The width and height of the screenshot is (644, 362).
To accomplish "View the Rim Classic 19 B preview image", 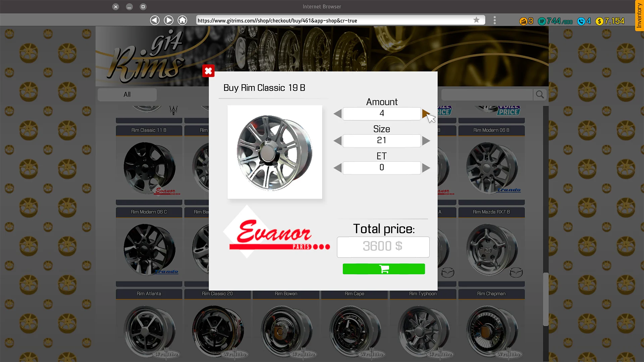I will [x=274, y=152].
